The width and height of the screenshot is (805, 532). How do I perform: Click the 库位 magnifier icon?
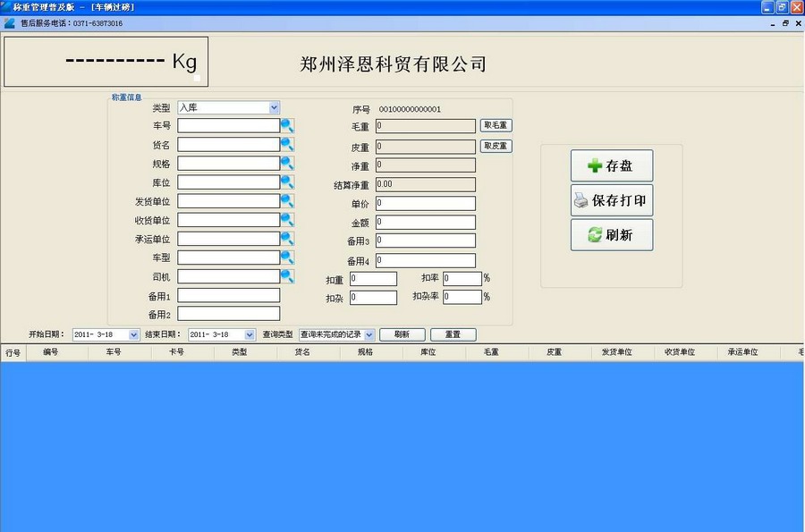(288, 182)
